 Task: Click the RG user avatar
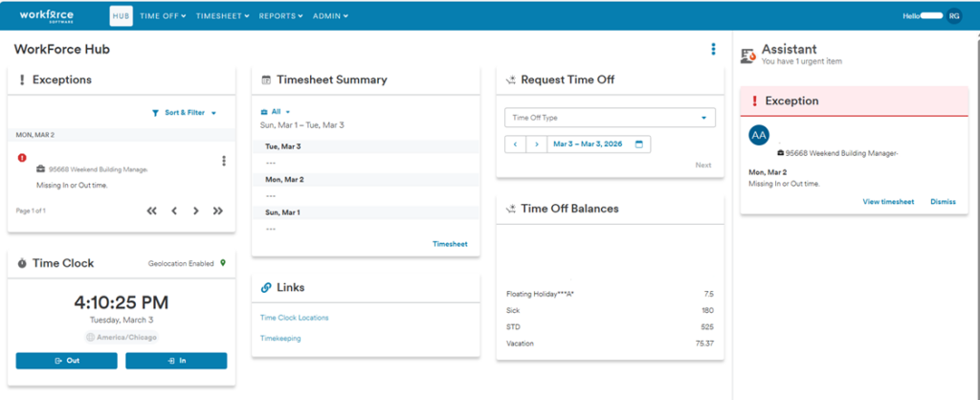point(954,15)
